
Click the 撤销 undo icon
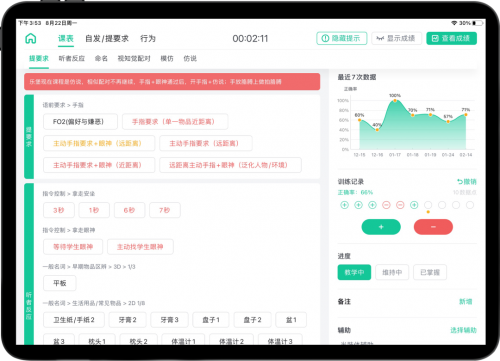pyautogui.click(x=460, y=182)
